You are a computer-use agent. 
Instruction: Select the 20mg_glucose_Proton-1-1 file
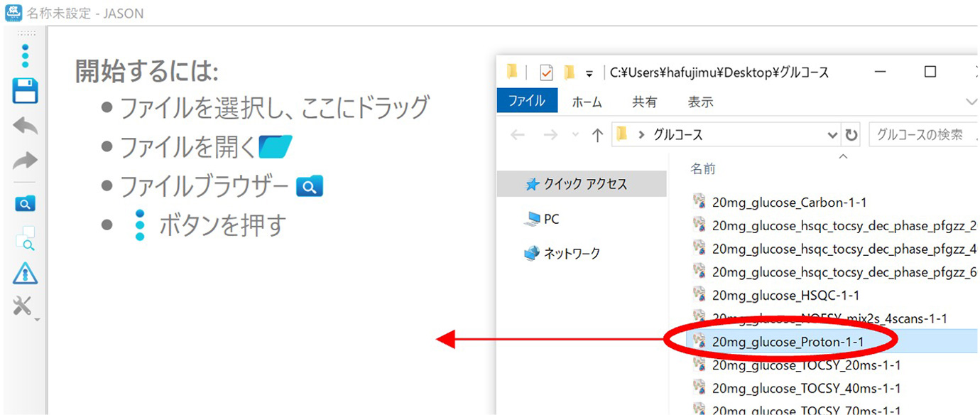click(x=787, y=342)
